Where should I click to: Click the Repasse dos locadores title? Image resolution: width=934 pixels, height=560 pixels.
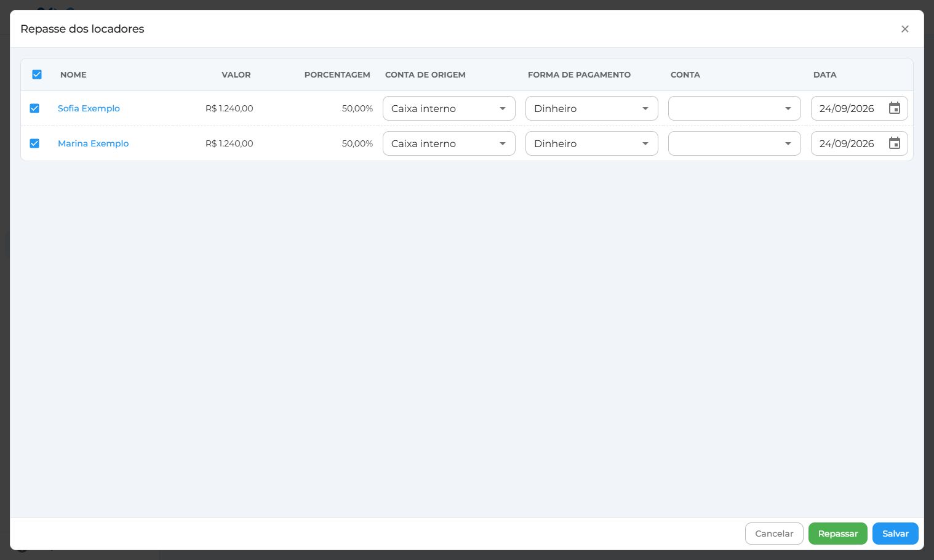[x=82, y=29]
